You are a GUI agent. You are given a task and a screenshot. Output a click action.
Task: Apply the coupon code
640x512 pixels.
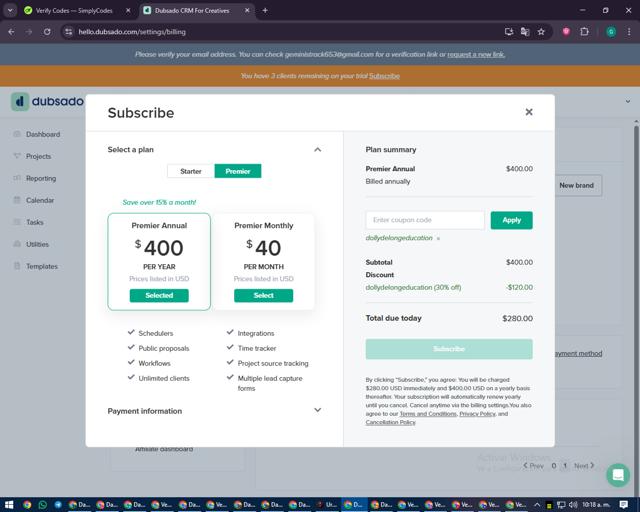pyautogui.click(x=511, y=220)
